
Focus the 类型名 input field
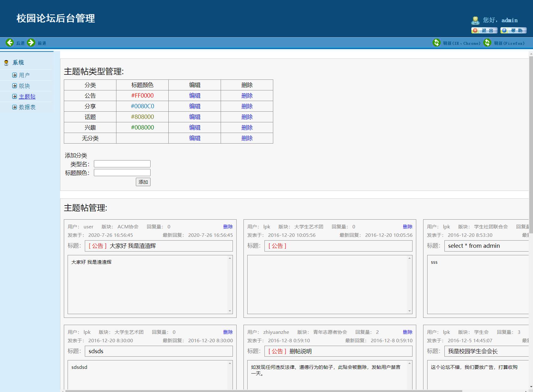(122, 164)
